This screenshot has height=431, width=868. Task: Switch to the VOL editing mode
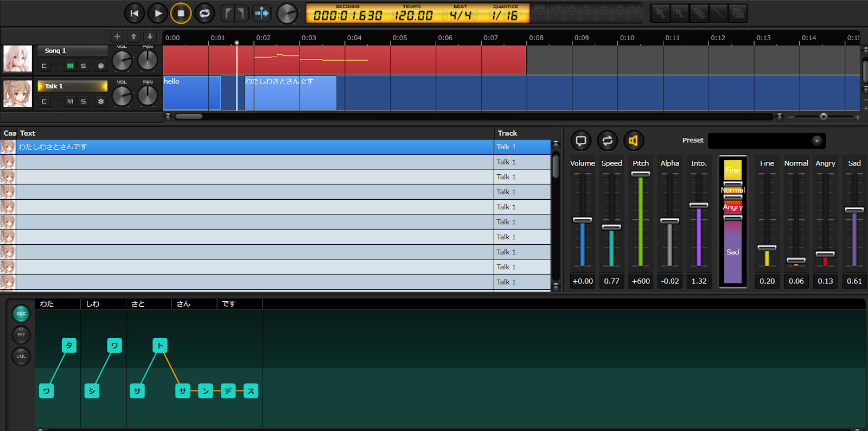point(21,356)
